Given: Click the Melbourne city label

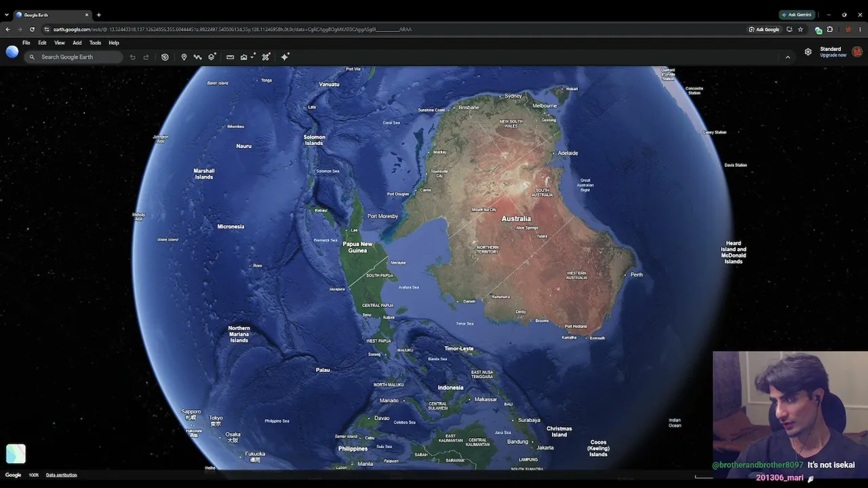Looking at the screenshot, I should coord(545,106).
